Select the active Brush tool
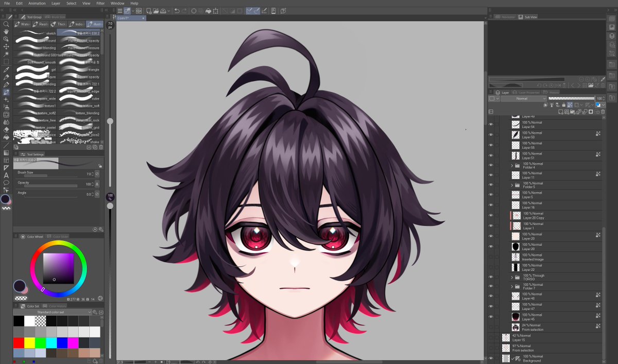Viewport: 618px width, 364px height. [6, 92]
